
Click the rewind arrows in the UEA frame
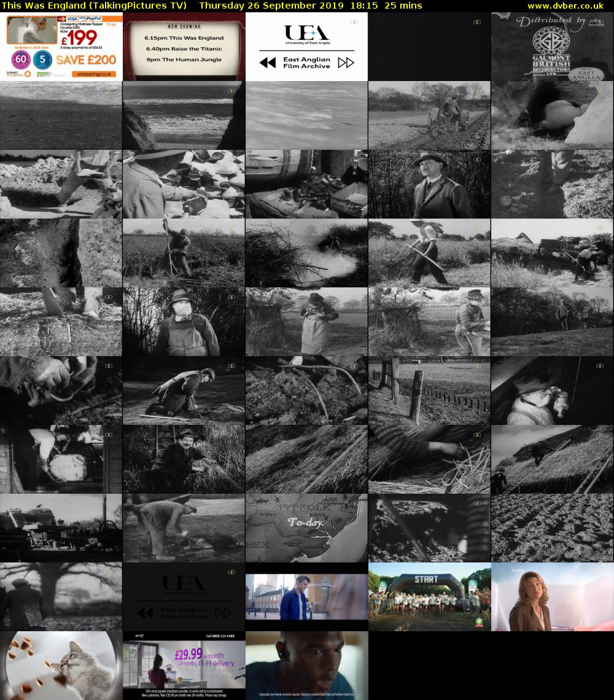(x=268, y=63)
